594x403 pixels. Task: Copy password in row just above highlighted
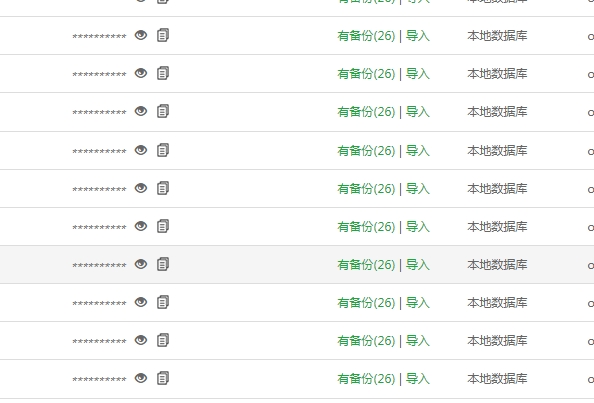click(x=163, y=226)
